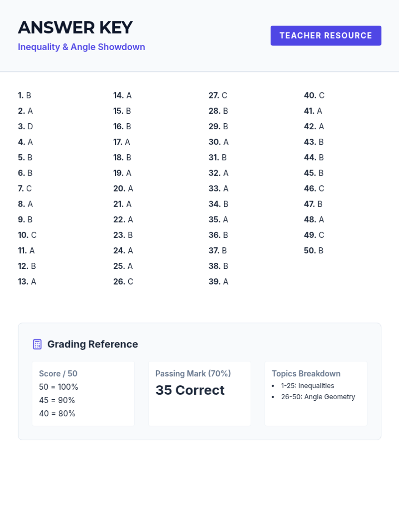Select answer 27, C
Screen dimensions: 399x532
pyautogui.click(x=218, y=95)
